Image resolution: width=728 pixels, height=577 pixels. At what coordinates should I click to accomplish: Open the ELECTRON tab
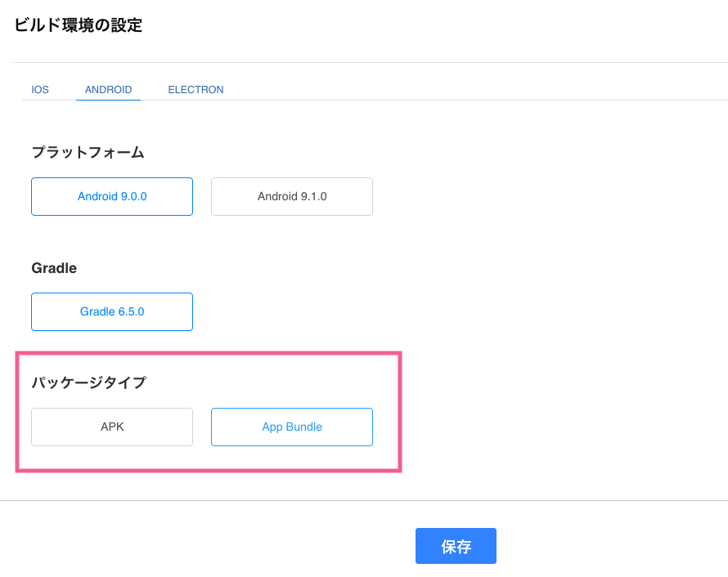pos(195,90)
